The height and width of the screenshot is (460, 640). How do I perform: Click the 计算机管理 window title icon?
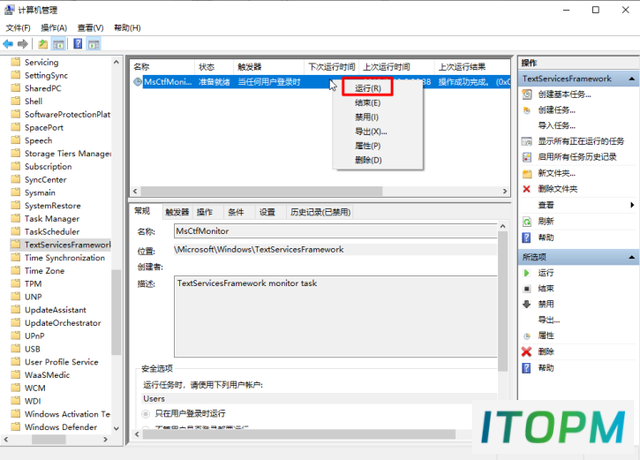9,10
